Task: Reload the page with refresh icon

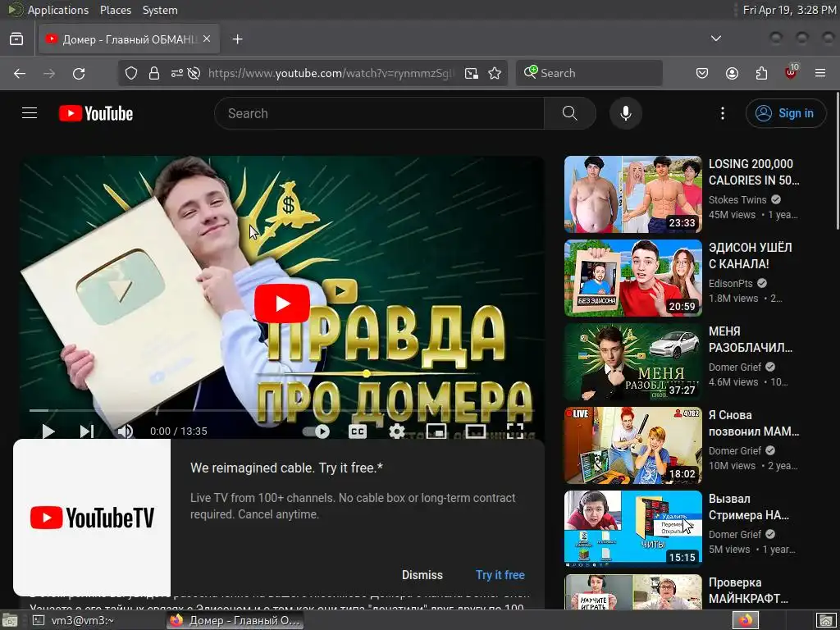Action: (79, 73)
